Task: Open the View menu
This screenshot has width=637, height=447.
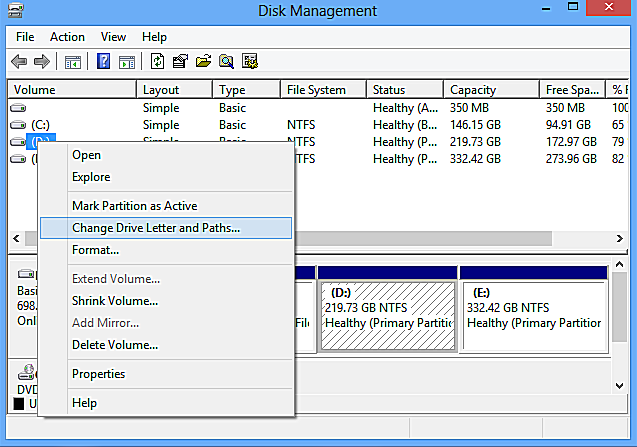Action: point(114,37)
